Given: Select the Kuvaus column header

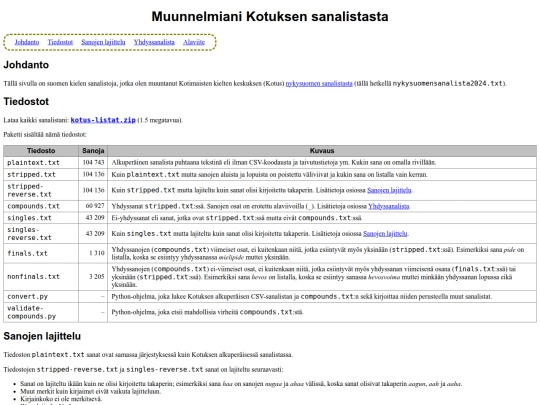Looking at the screenshot, I should [322, 151].
